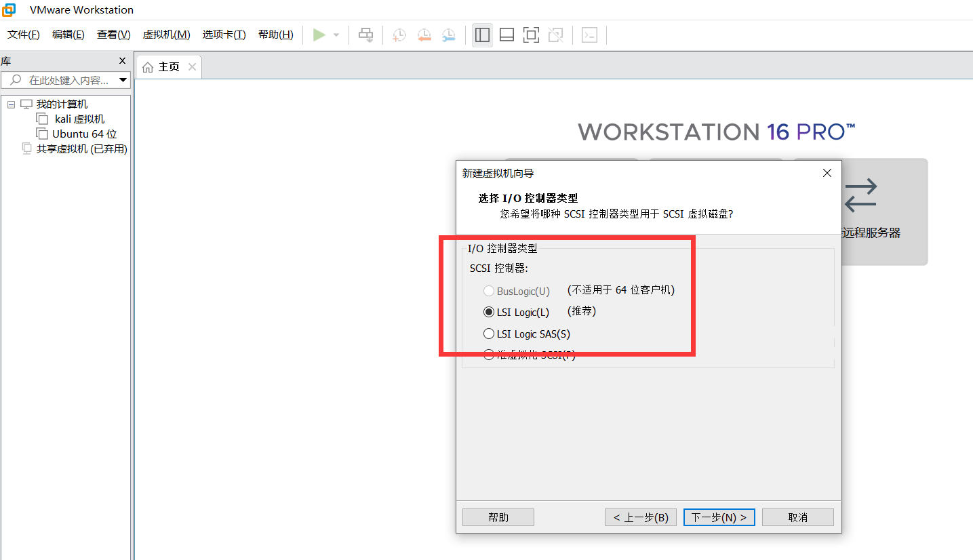Go back with the 上一步(B) button

(x=641, y=517)
